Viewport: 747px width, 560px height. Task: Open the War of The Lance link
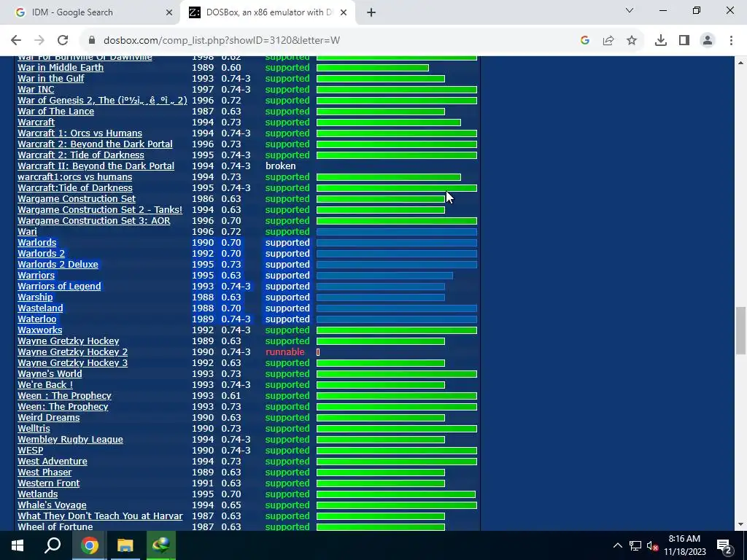pos(55,112)
